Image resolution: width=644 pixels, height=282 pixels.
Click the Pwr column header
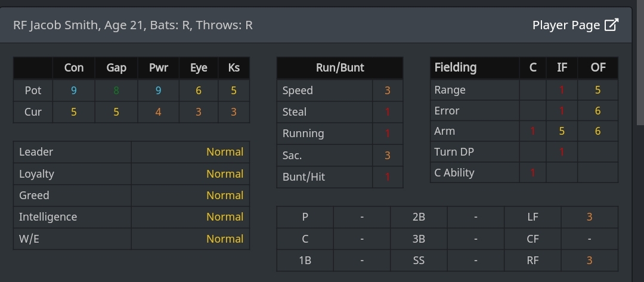[158, 68]
